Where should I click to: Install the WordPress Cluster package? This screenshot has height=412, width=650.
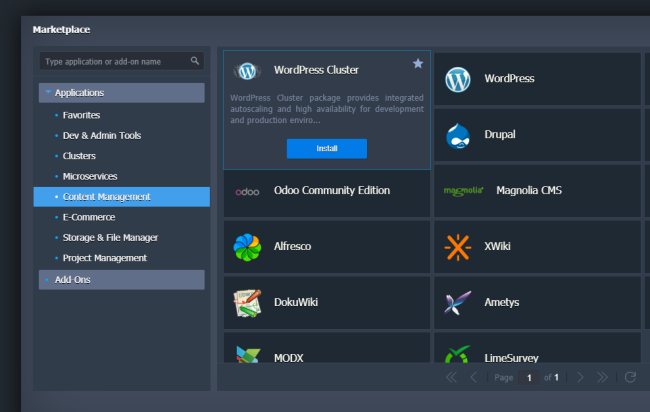(326, 148)
